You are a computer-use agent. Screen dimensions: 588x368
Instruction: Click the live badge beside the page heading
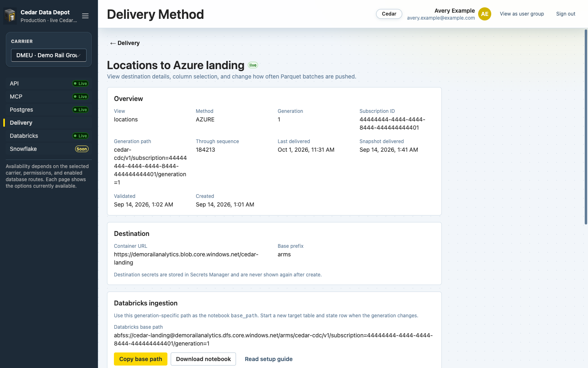[x=253, y=65]
